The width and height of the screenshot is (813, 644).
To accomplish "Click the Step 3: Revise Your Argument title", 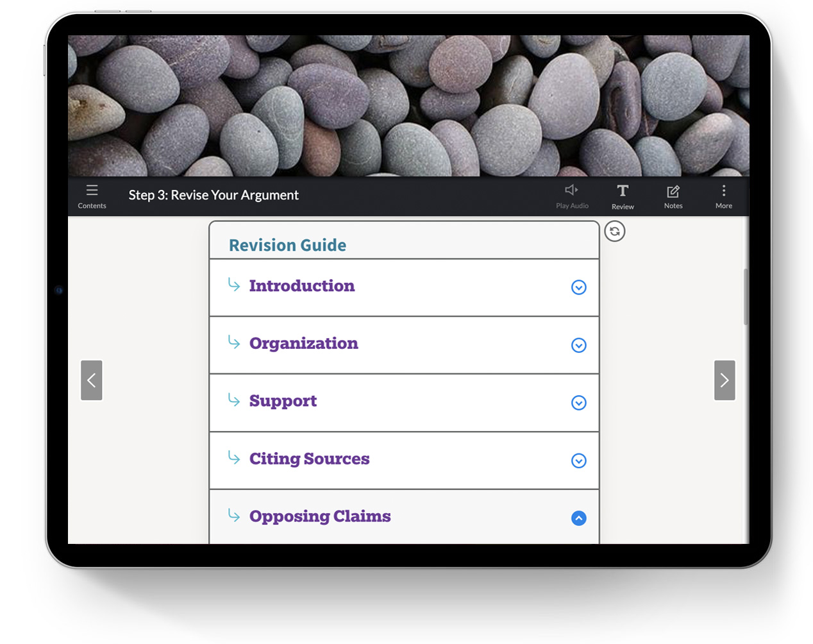I will coord(214,195).
